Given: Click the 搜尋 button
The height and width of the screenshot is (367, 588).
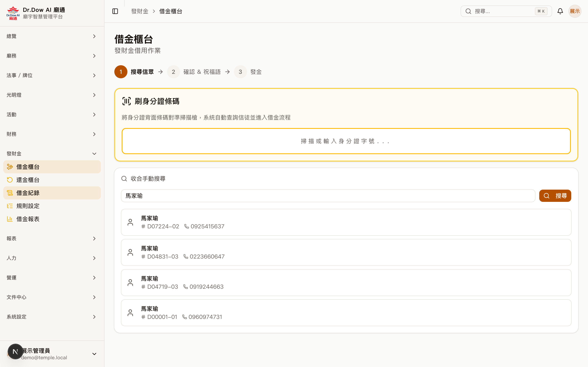Looking at the screenshot, I should pyautogui.click(x=555, y=196).
